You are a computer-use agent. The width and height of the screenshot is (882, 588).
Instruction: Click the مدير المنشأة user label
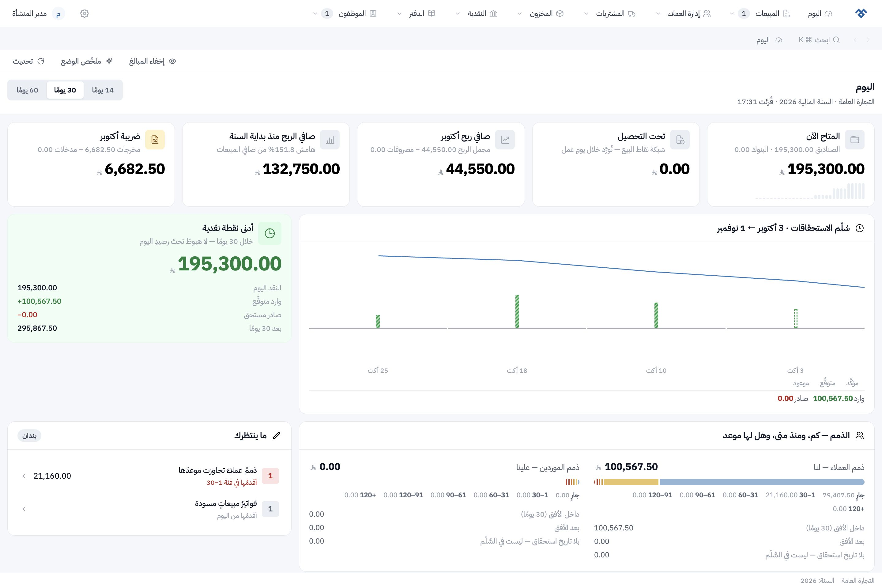[x=30, y=13]
